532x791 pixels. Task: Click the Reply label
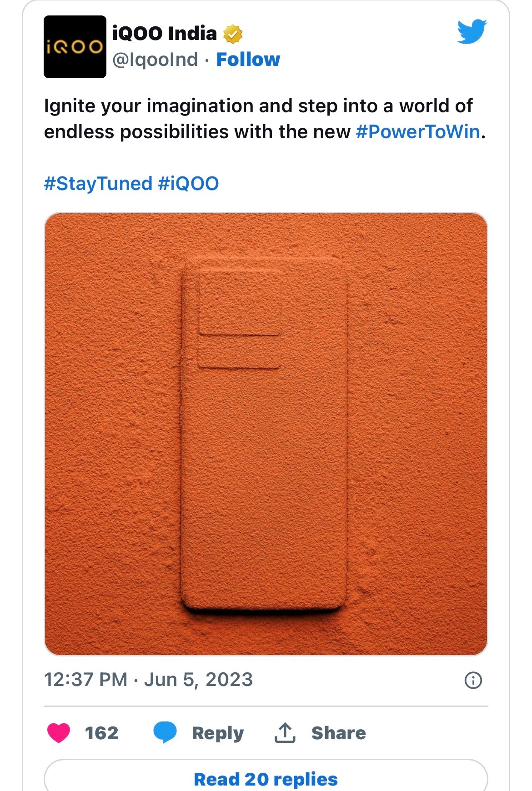click(218, 733)
